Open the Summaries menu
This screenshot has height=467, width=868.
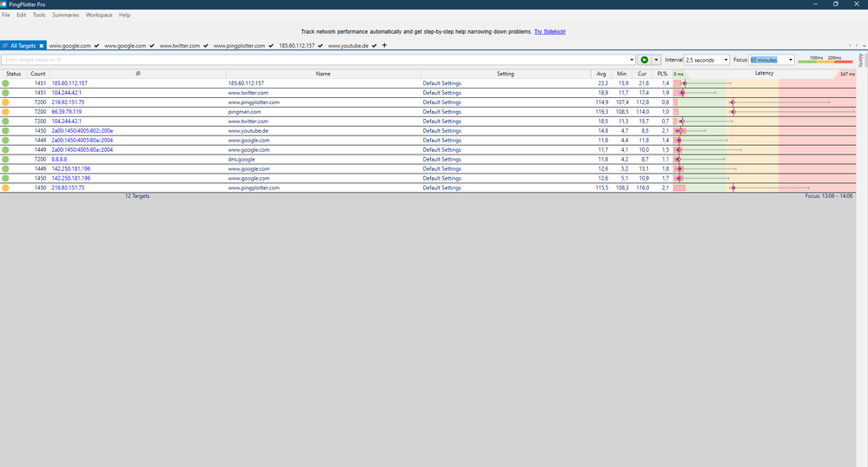65,15
